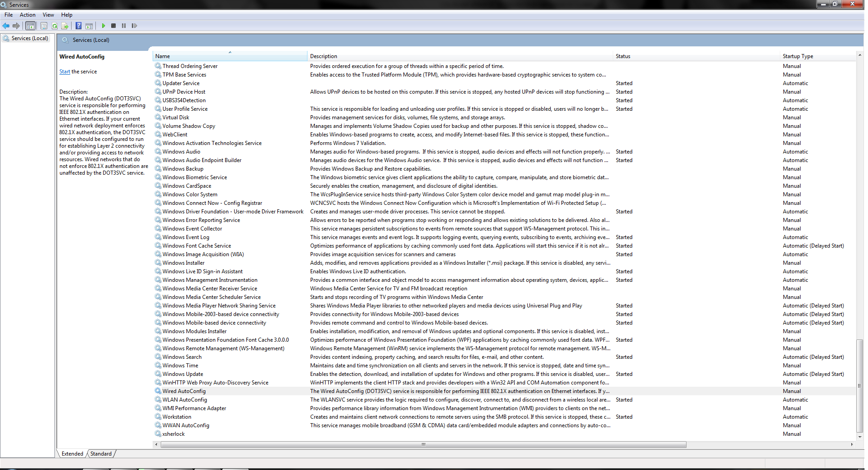This screenshot has height=470, width=868.
Task: Click the Windows Search service gear icon
Action: coord(158,357)
